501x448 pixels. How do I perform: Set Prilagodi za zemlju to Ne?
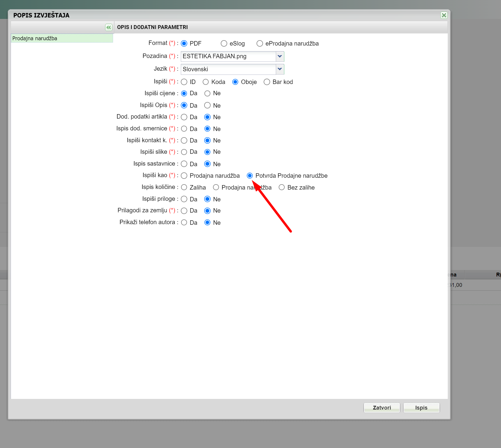[207, 211]
